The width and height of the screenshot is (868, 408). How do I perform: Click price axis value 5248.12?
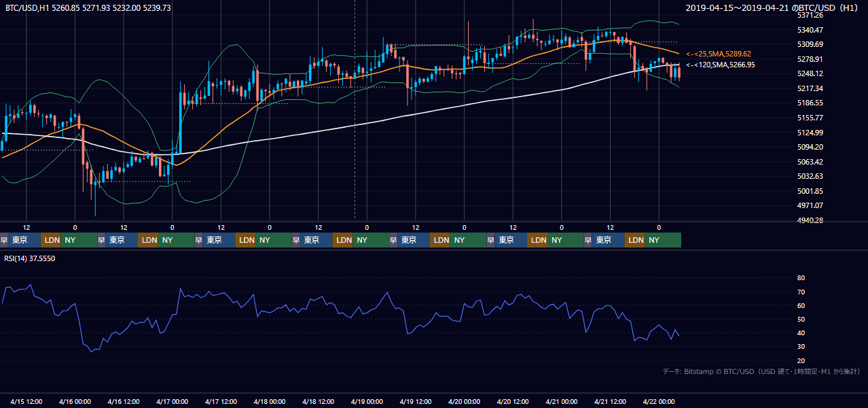810,73
